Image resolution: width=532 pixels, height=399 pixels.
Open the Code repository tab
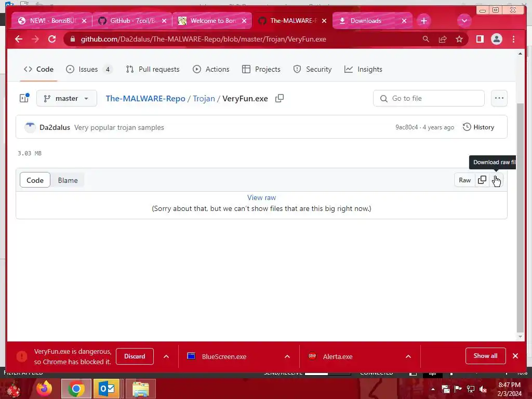[x=38, y=69]
